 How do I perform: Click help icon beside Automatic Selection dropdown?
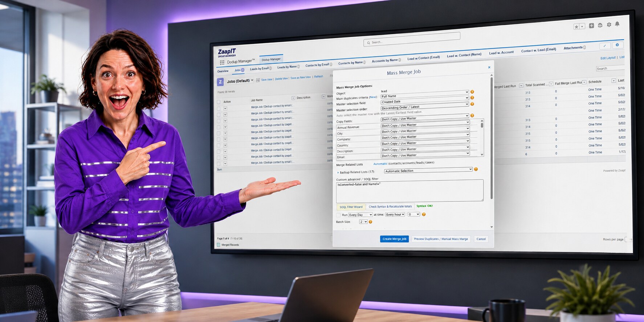coord(476,169)
